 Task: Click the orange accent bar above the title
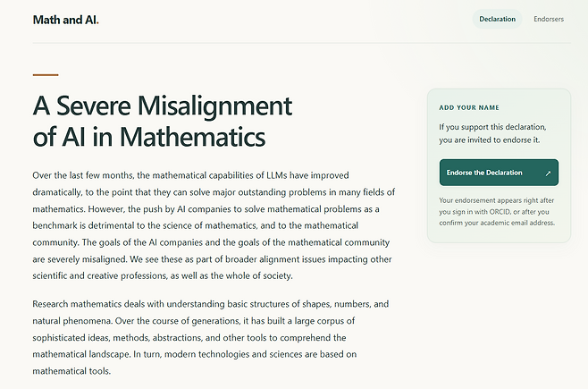coord(46,75)
